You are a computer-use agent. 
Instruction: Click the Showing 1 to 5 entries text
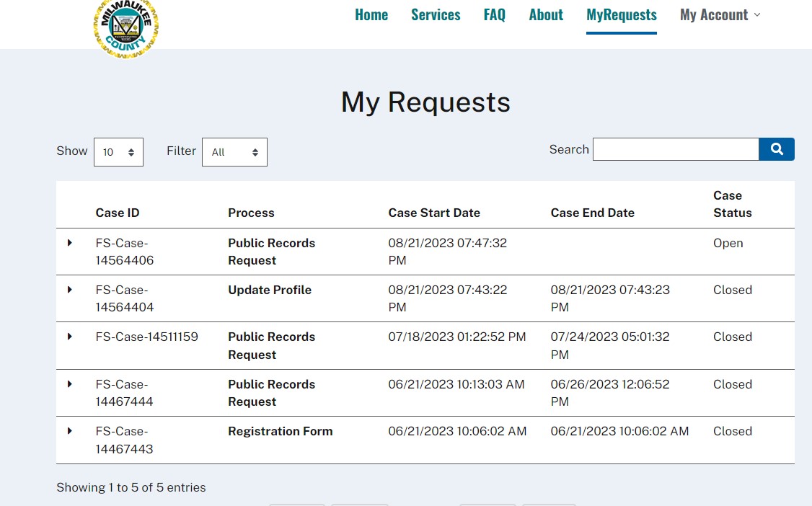(x=131, y=487)
